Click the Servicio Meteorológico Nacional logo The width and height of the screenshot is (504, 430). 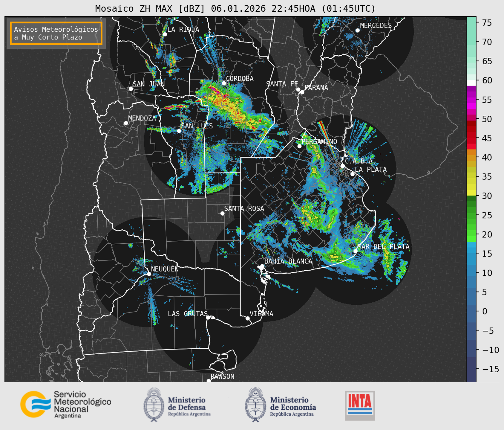(x=65, y=404)
